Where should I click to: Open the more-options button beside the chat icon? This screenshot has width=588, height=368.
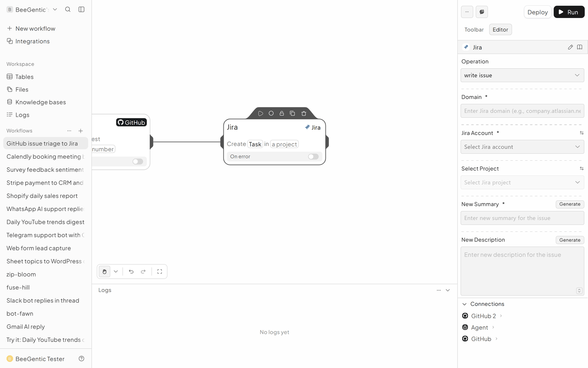pos(467,12)
